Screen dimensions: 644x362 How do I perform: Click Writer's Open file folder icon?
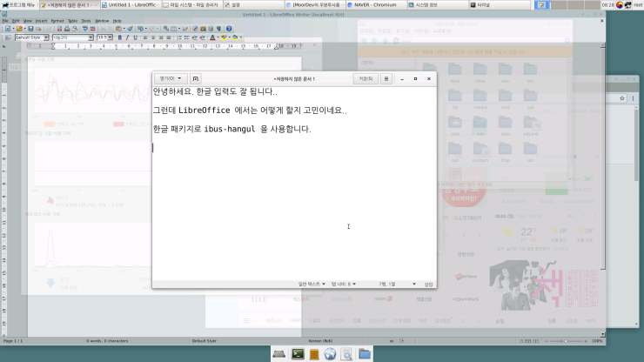19,29
